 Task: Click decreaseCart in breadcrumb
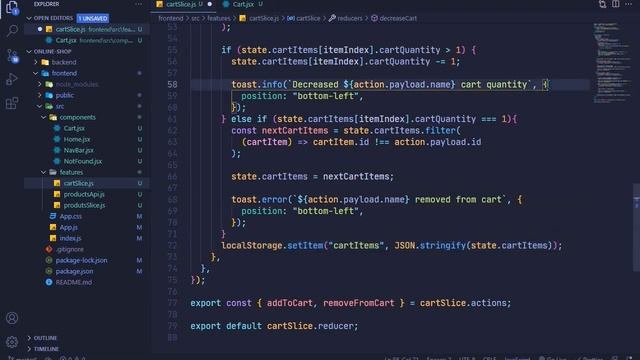(394, 18)
